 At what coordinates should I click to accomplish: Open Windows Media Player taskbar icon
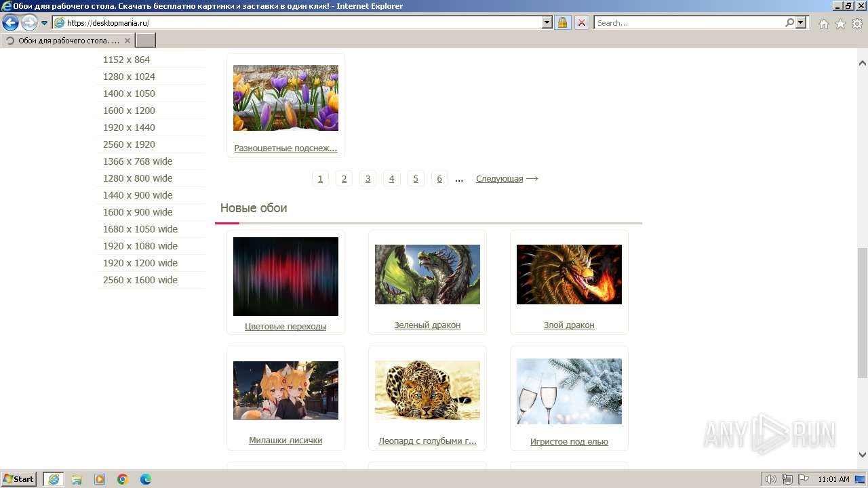point(100,479)
